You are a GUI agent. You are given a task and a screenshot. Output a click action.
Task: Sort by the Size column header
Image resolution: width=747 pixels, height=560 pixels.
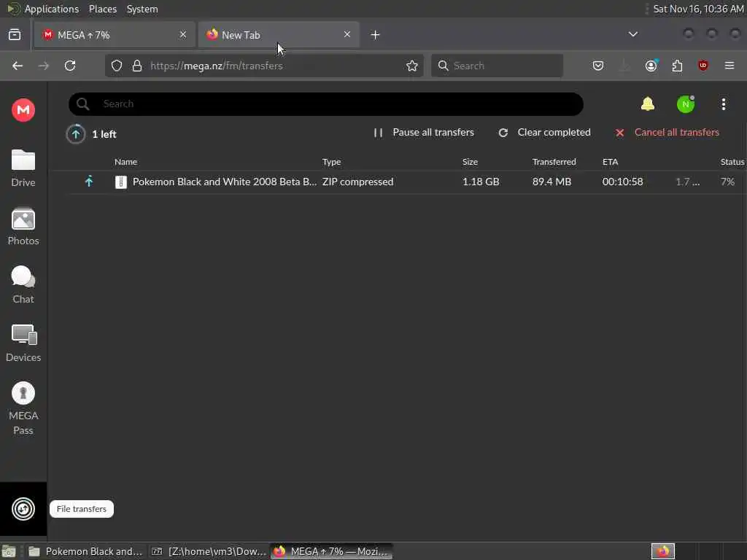point(470,162)
